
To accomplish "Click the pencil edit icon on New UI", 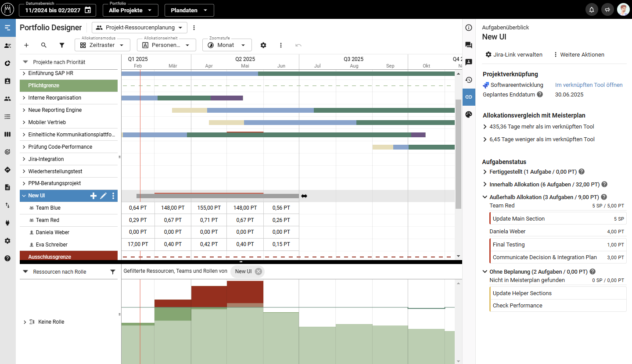I will (104, 196).
